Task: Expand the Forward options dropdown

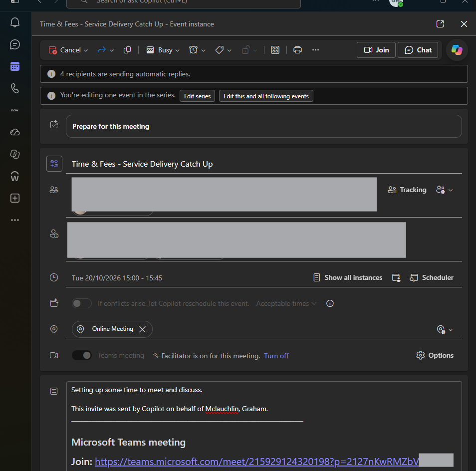Action: coord(112,50)
